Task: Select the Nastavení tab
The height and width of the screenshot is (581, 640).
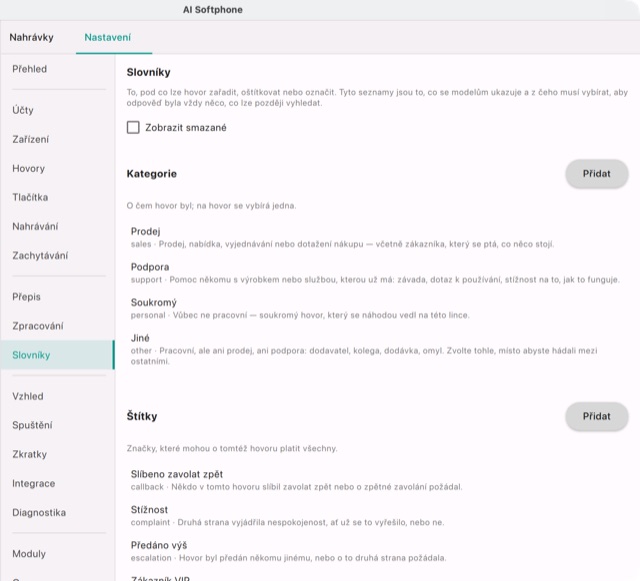Action: (x=108, y=37)
